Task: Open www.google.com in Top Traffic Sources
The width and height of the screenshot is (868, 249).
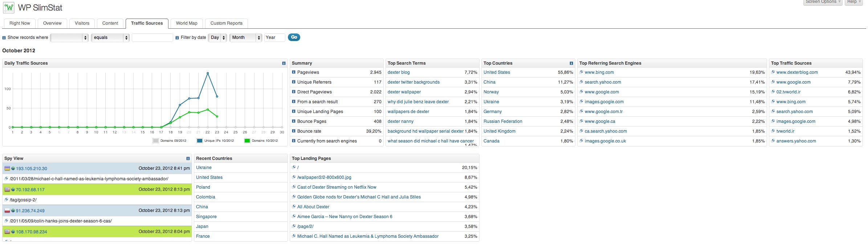Action: (x=793, y=82)
